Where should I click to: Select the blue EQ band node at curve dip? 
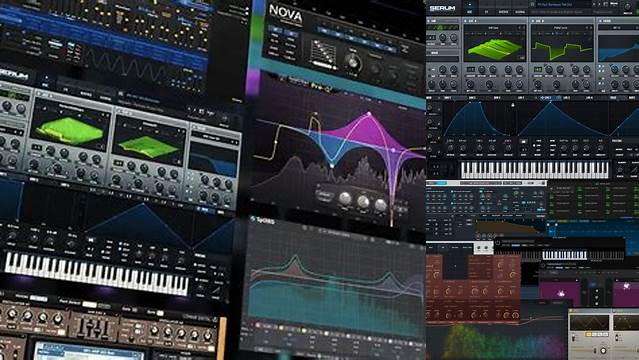click(x=332, y=166)
